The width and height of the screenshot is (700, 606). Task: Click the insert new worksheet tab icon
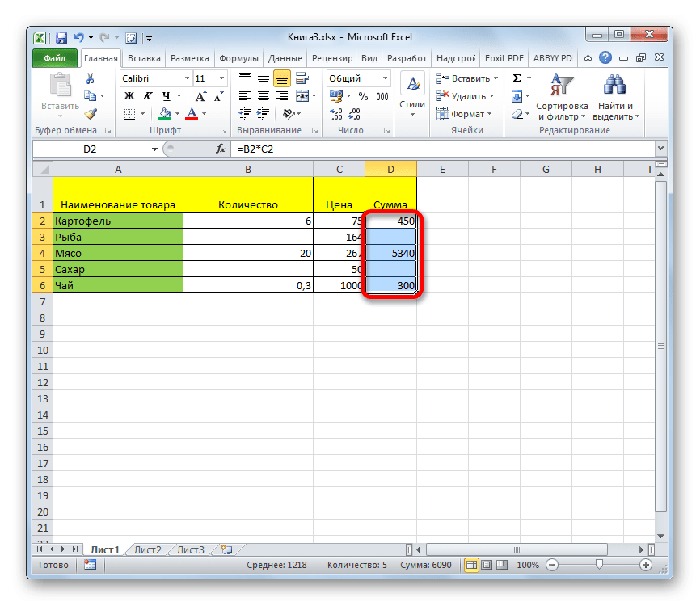tap(227, 549)
